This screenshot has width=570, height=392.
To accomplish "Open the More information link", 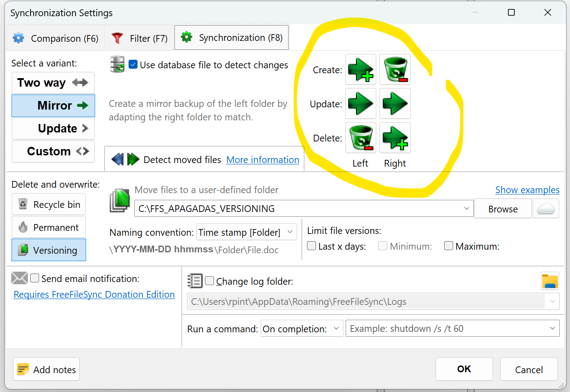I will (263, 159).
